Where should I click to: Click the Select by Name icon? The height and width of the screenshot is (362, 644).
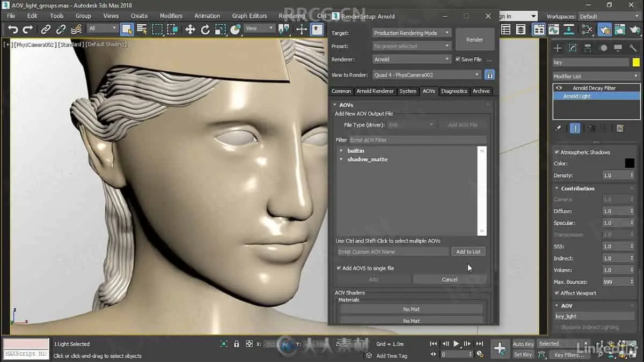142,29
